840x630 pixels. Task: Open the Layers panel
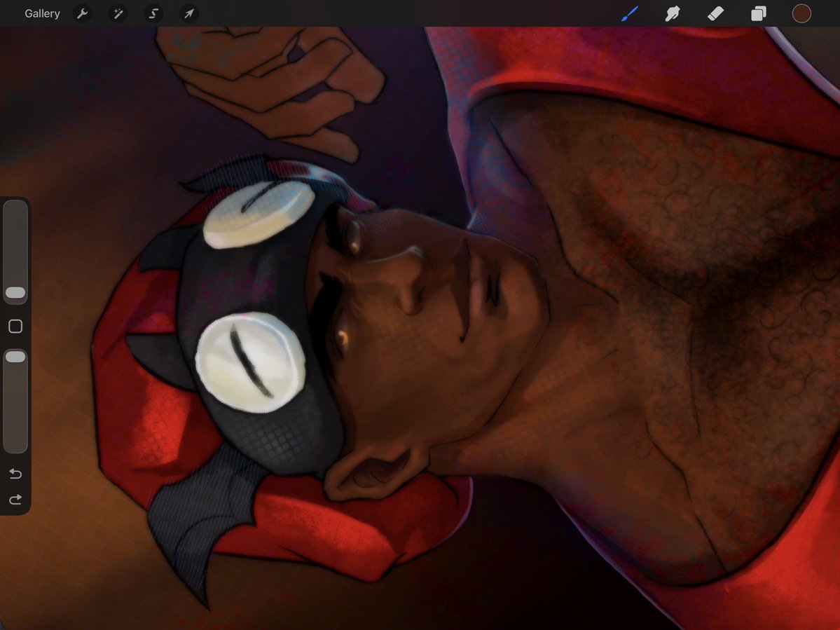point(759,13)
